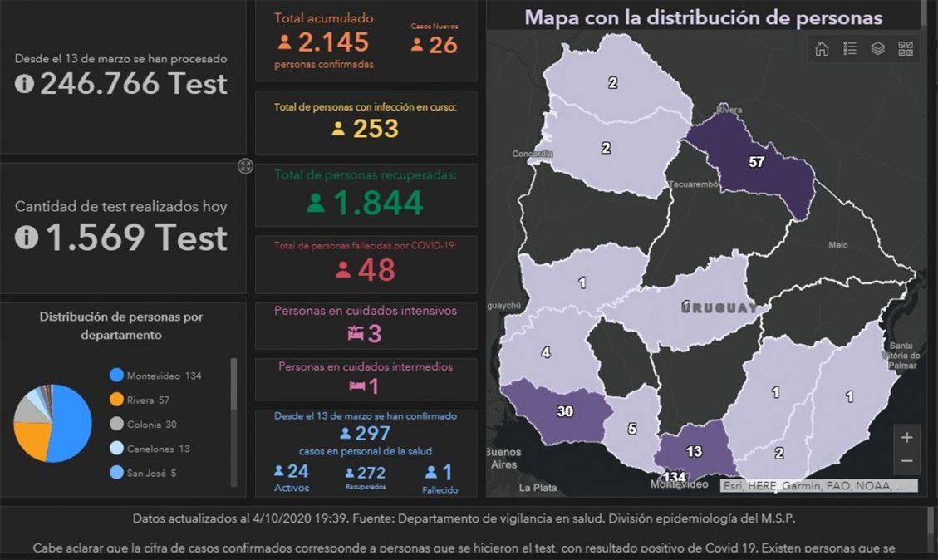
Task: Select the Canelones legend color dot
Action: tap(117, 449)
